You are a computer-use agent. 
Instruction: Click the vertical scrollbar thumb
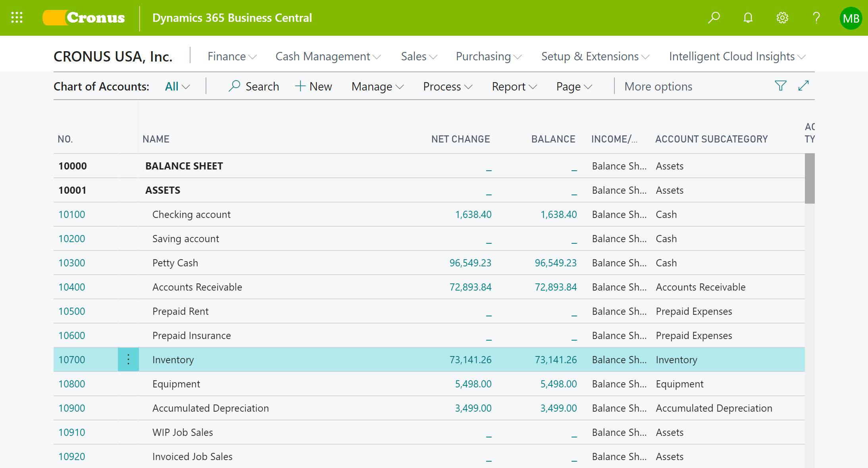point(810,179)
